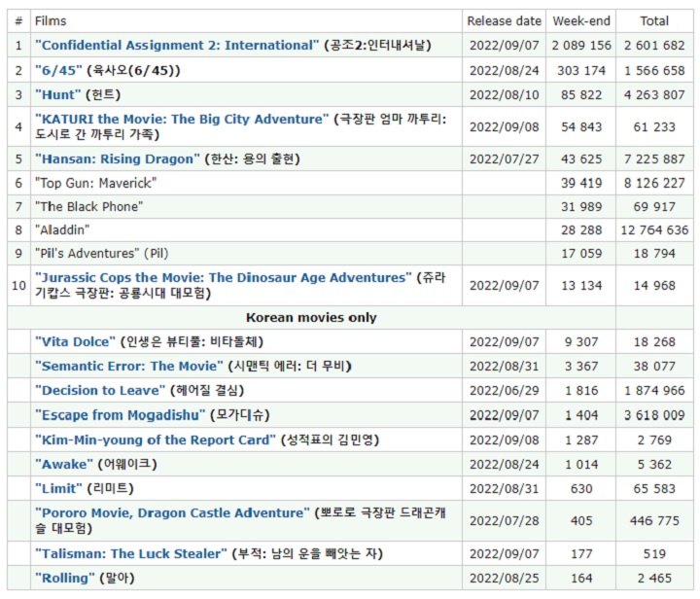The width and height of the screenshot is (700, 599).
Task: Click the "#" column header
Action: pos(18,21)
